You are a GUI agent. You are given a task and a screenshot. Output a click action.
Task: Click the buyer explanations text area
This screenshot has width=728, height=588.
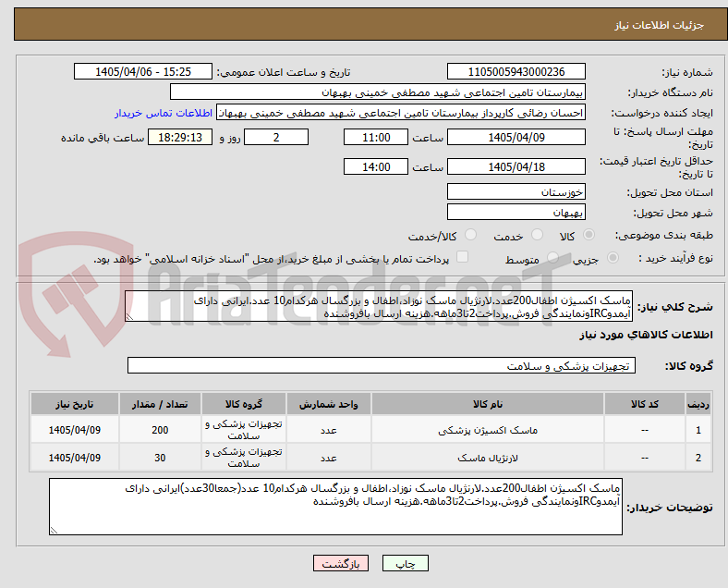(x=335, y=507)
